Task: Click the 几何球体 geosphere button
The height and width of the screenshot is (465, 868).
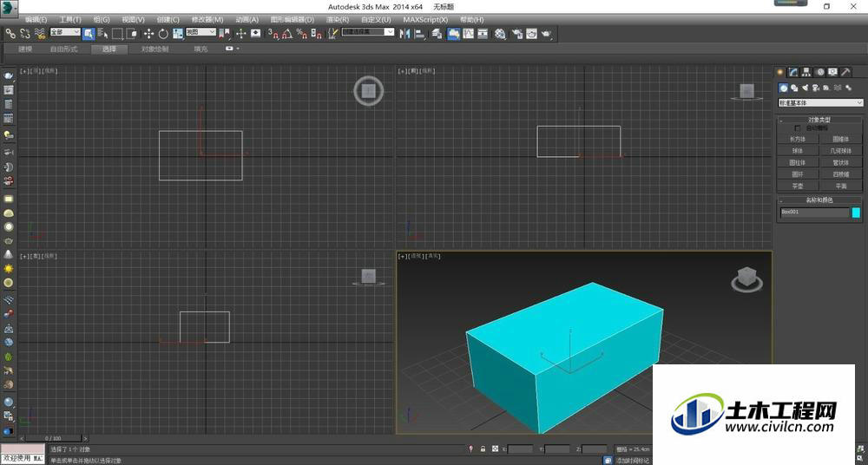Action: coord(841,151)
